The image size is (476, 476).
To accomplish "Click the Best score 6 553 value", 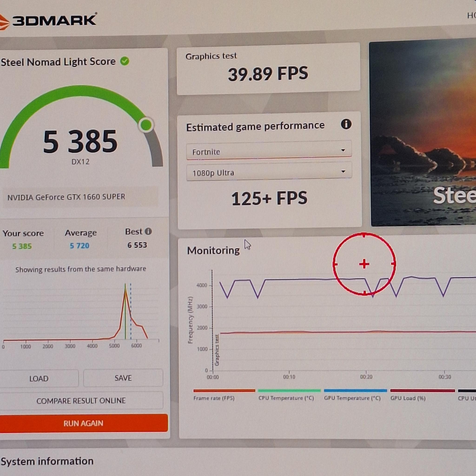I will pyautogui.click(x=137, y=245).
